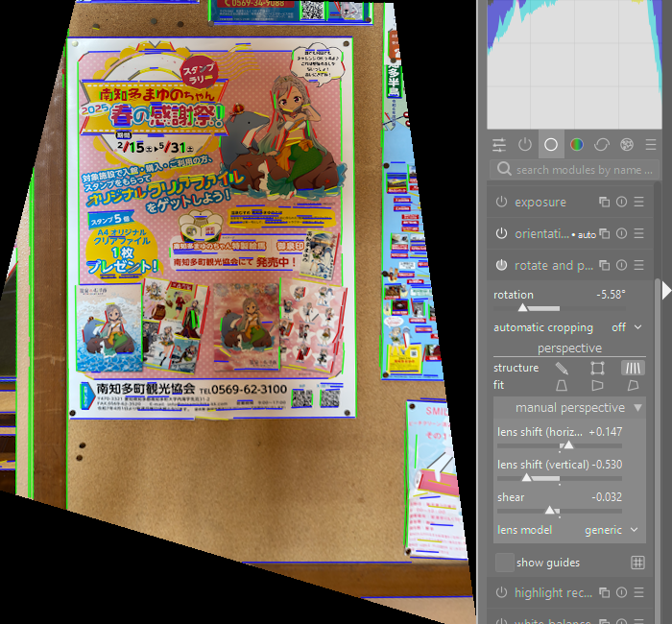The width and height of the screenshot is (672, 624).
Task: Fit both vertical and horizontal perspective
Action: tap(633, 386)
